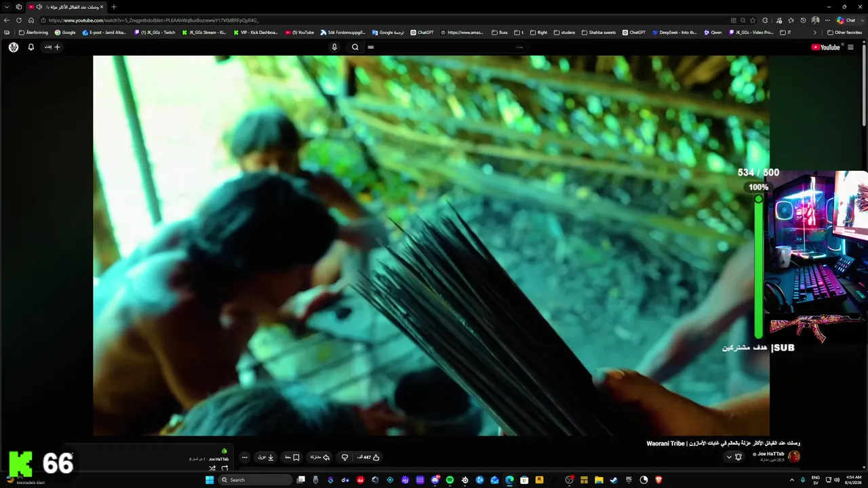Open Joe HaTTab channel name link
868x488 pixels.
click(x=770, y=454)
